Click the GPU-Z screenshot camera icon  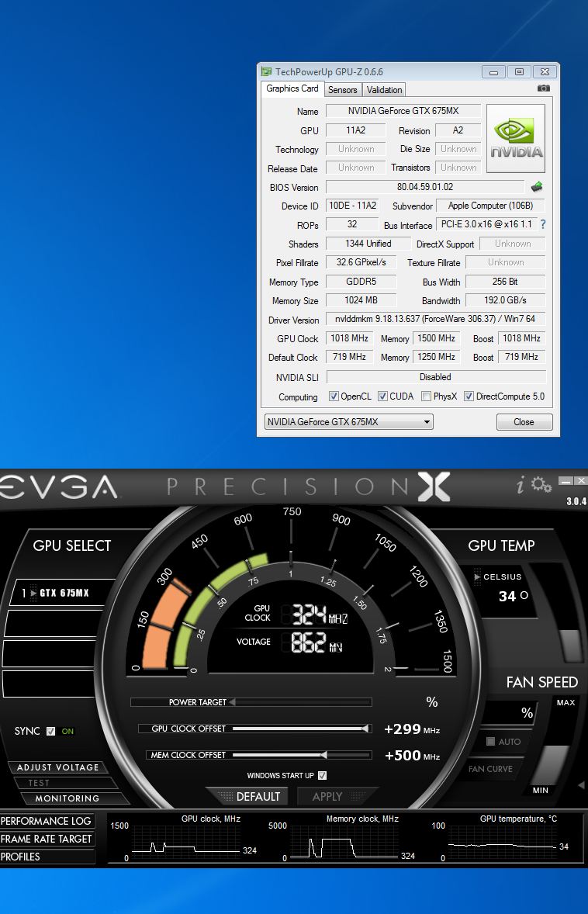pos(543,88)
